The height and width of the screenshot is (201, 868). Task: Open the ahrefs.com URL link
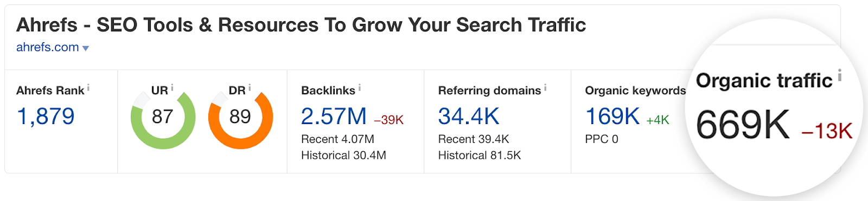click(48, 47)
